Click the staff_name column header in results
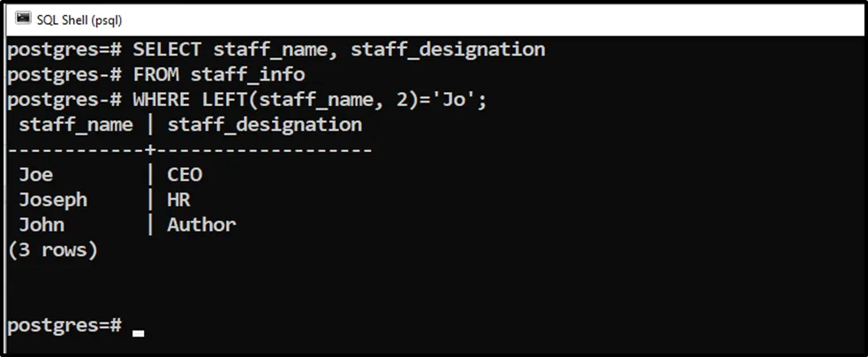Screen dimensions: 868x357 coord(75,125)
